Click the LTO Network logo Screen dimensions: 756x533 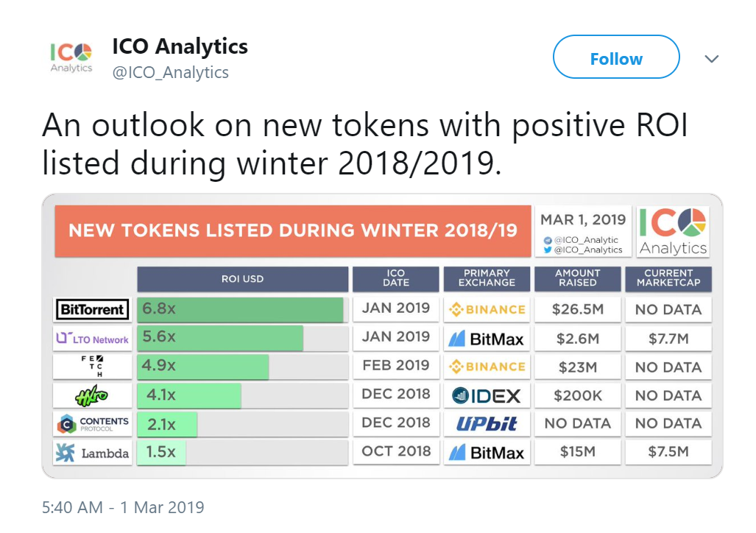click(x=93, y=339)
